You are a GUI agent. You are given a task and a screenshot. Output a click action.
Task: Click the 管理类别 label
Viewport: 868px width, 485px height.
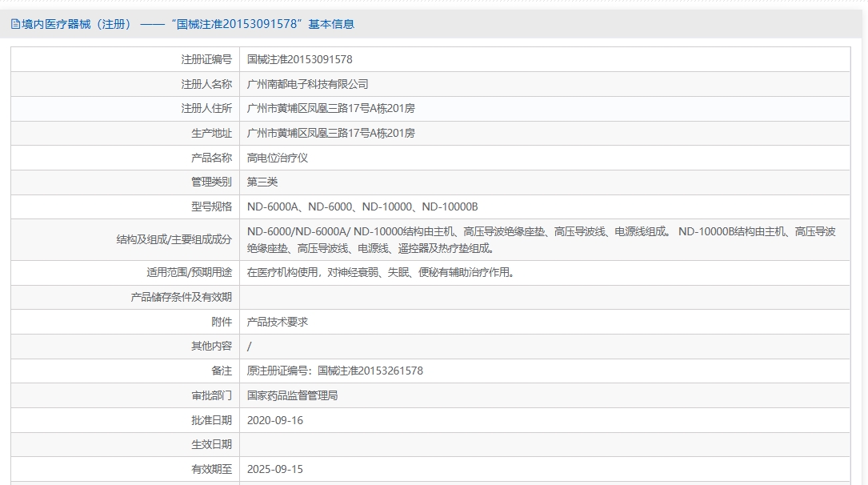coord(211,182)
